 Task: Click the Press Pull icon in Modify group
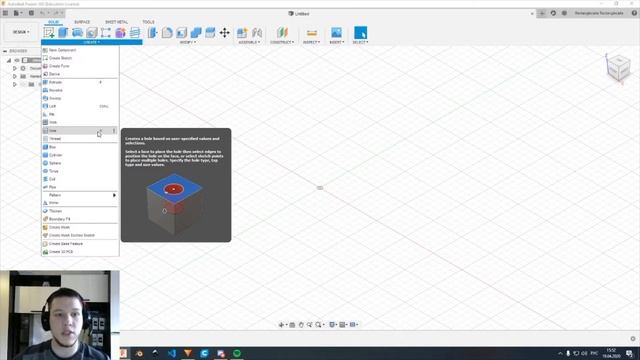[x=152, y=33]
